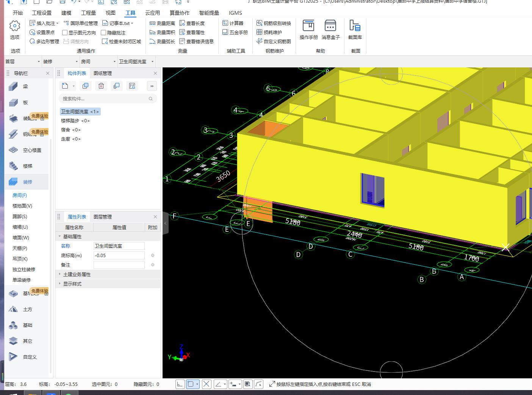Select 宿舍 <0> component
532x395 pixels.
coord(71,130)
